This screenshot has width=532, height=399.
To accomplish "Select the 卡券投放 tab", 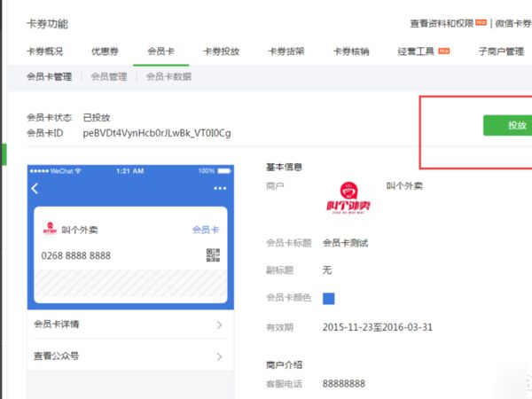I will coord(221,52).
